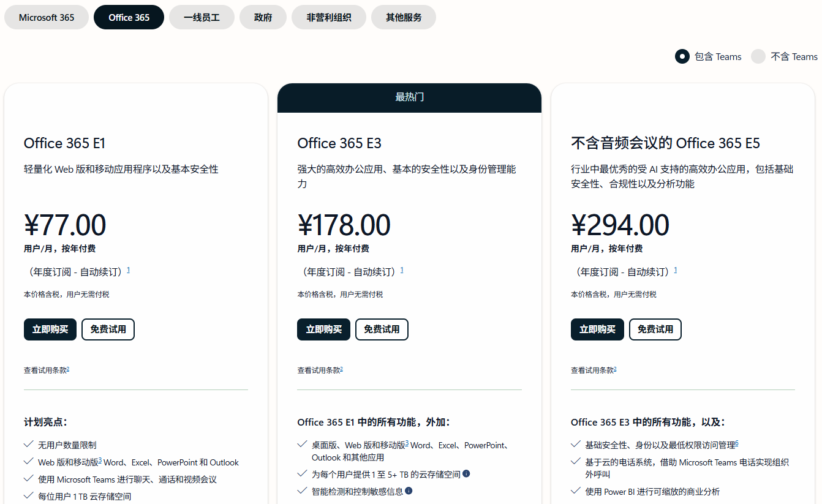The image size is (822, 504).
Task: Start 免费试用 for Office 365 E3
Action: (x=382, y=329)
